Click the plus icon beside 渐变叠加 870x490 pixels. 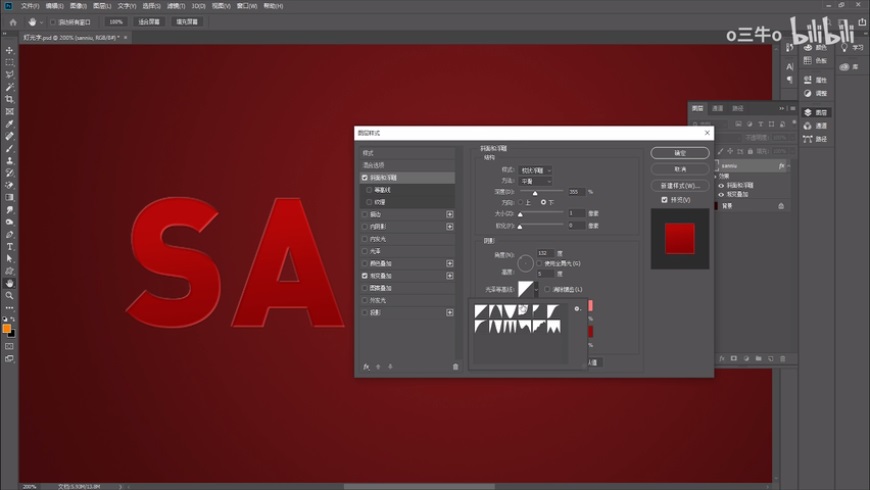point(450,275)
